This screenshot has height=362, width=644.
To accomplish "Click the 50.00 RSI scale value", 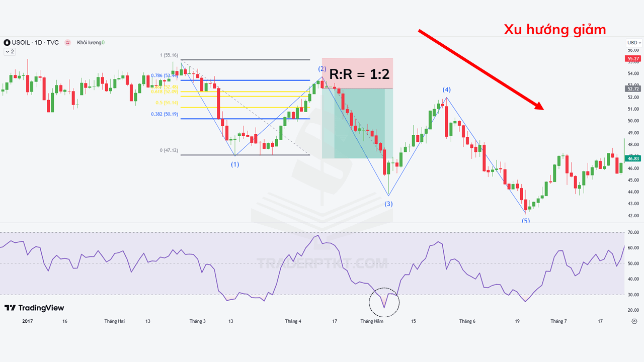I will coord(632,263).
